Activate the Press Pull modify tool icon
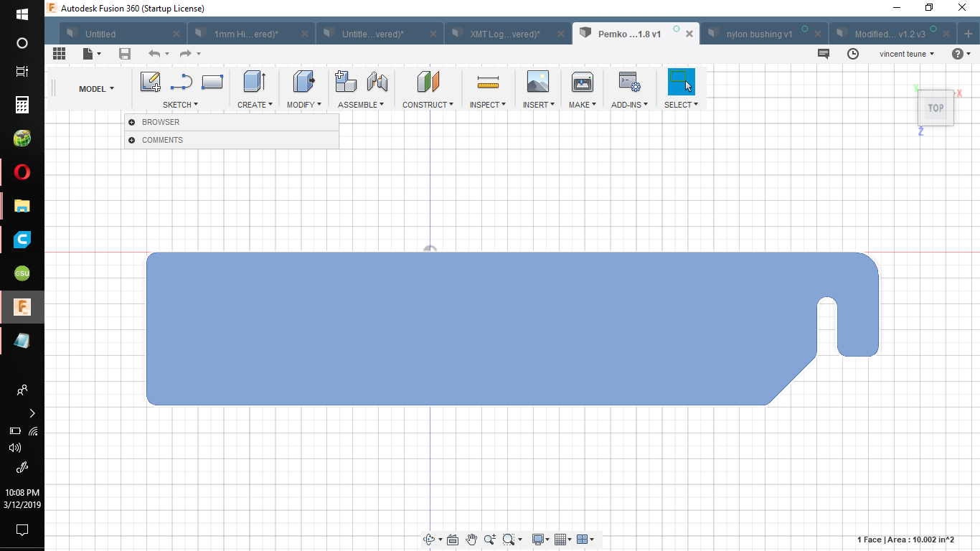980x551 pixels. [x=304, y=82]
